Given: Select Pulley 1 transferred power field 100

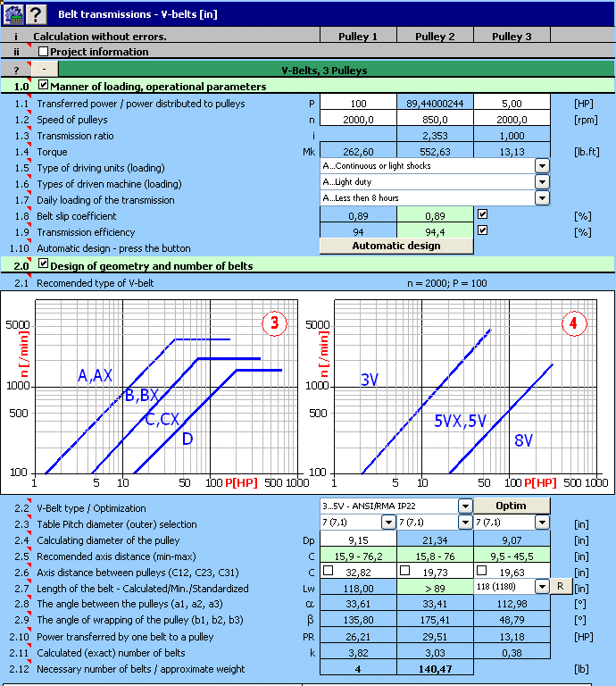Looking at the screenshot, I should click(359, 104).
